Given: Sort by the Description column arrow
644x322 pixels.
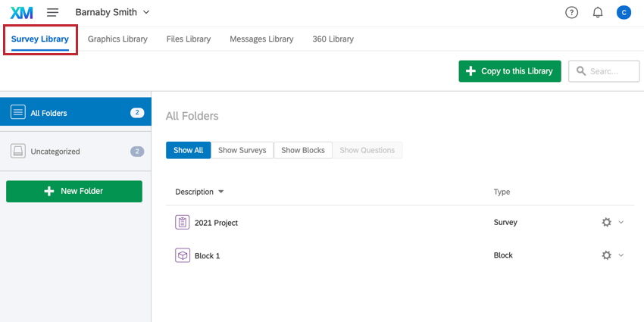Looking at the screenshot, I should click(x=221, y=192).
